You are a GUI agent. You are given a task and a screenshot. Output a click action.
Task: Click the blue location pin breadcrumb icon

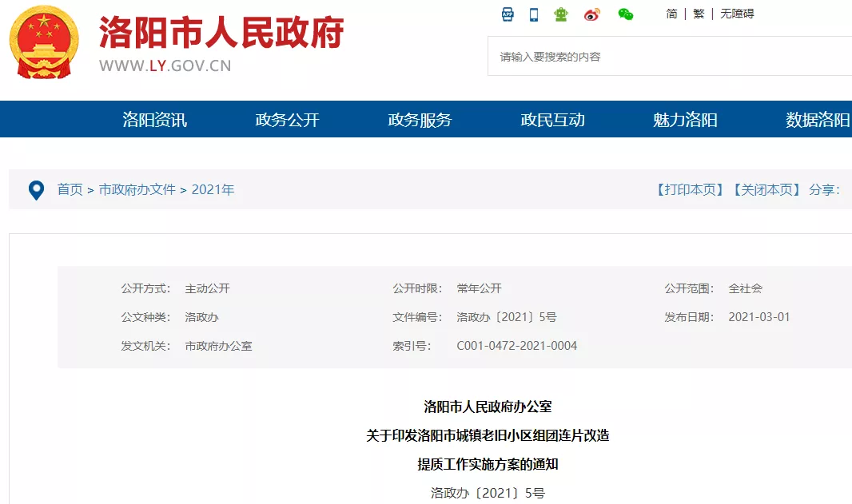[x=35, y=190]
